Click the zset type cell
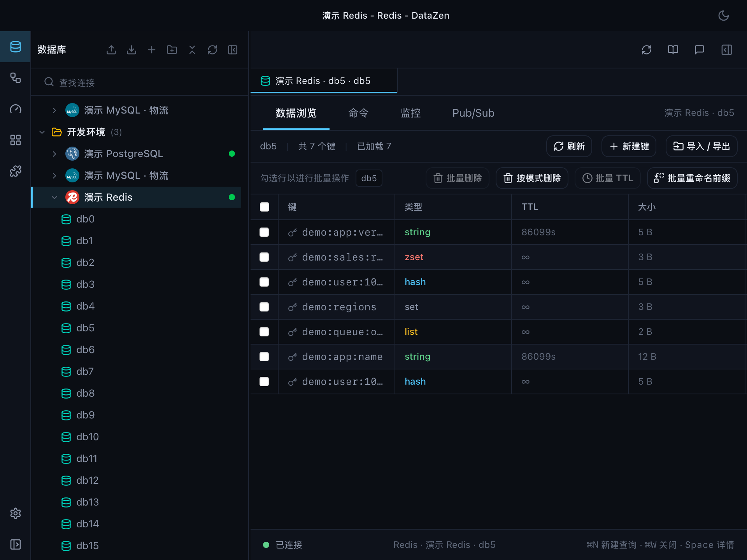 click(453, 257)
